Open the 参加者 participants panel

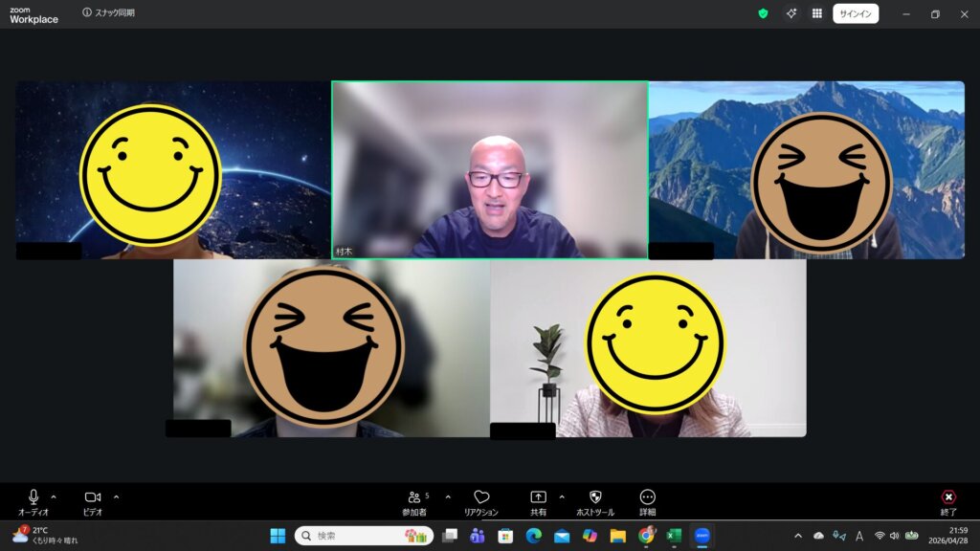coord(414,497)
